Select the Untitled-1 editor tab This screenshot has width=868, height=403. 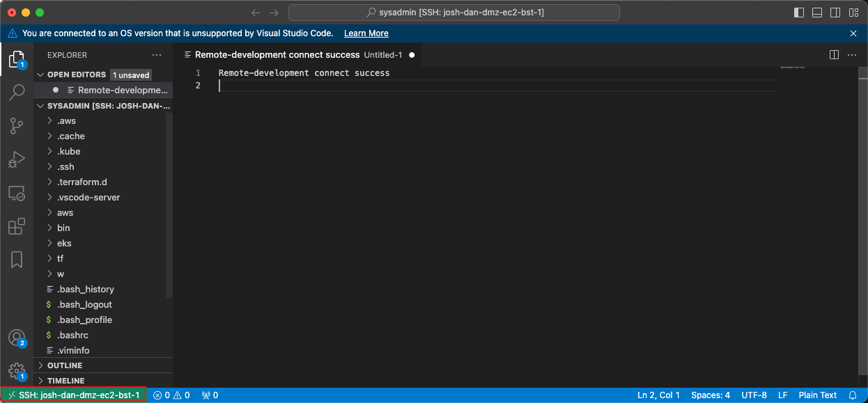click(298, 54)
